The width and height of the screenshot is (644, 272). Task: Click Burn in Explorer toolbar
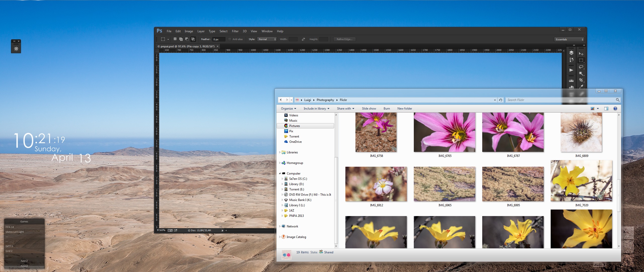click(387, 109)
